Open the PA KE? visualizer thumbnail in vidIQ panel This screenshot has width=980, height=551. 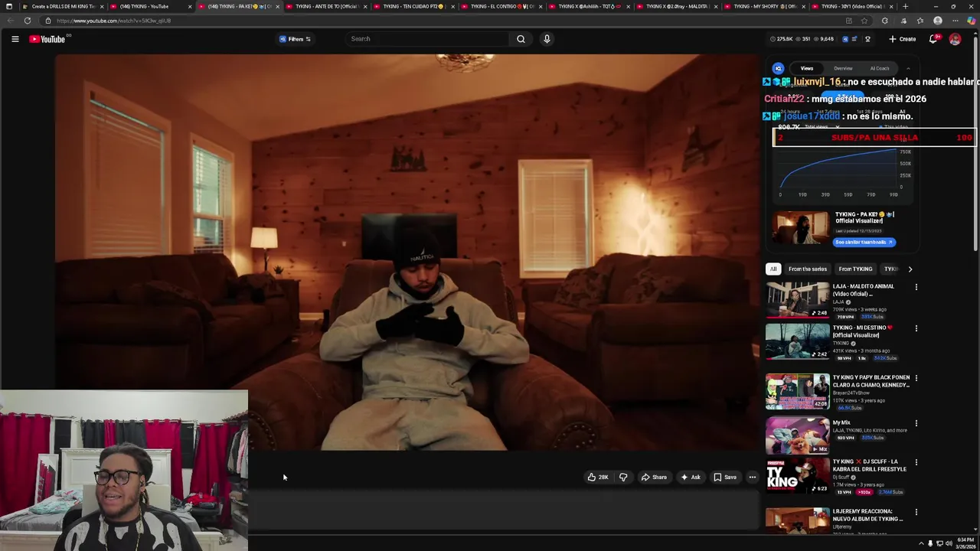800,228
